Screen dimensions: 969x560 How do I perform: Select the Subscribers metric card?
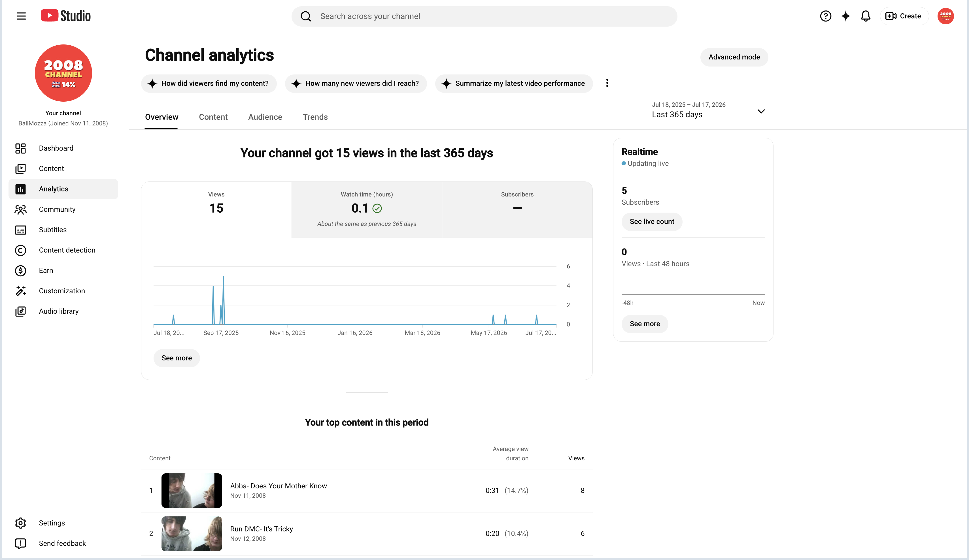[517, 210]
